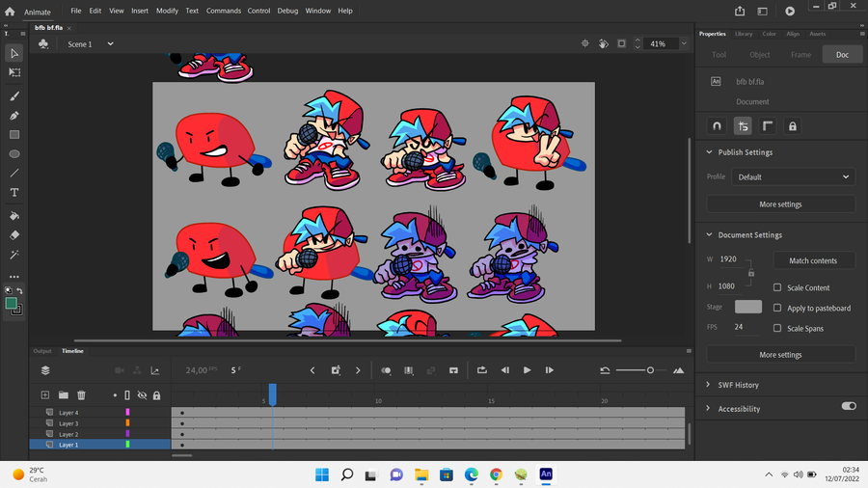868x488 pixels.
Task: Pick the Text tool
Action: pyautogui.click(x=14, y=193)
